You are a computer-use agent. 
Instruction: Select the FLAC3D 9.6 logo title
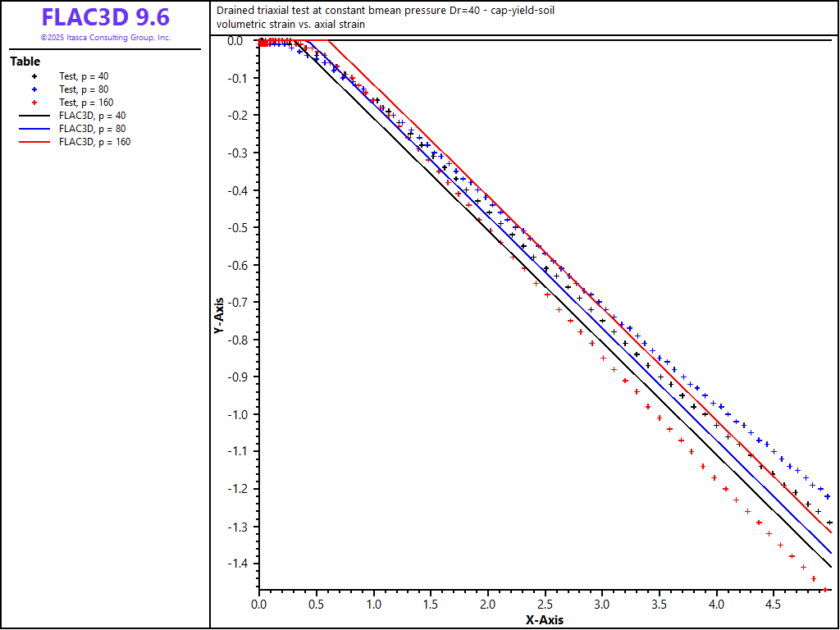pos(105,17)
